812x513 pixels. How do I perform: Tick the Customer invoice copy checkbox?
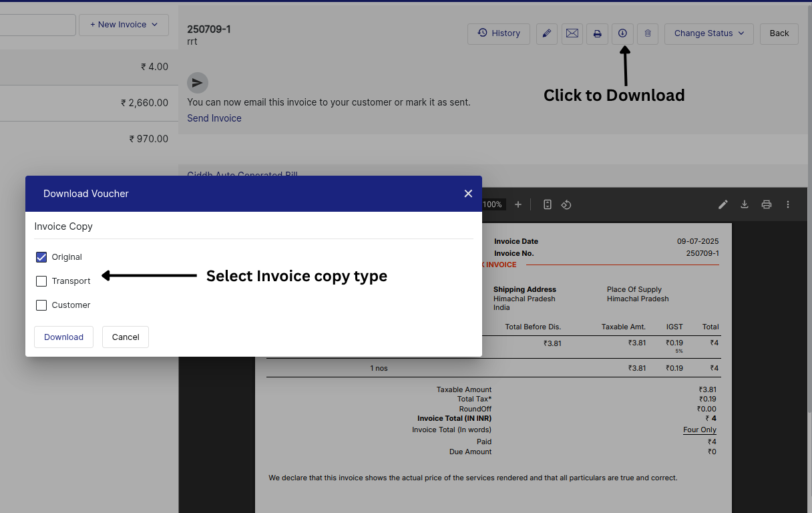pos(41,305)
